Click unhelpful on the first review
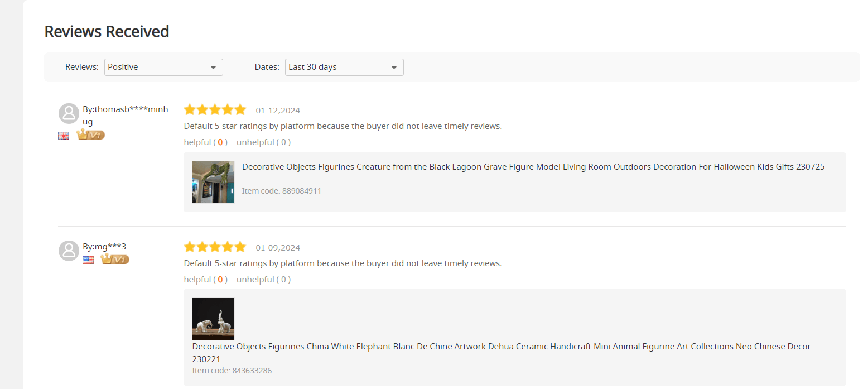868x389 pixels. [x=263, y=142]
